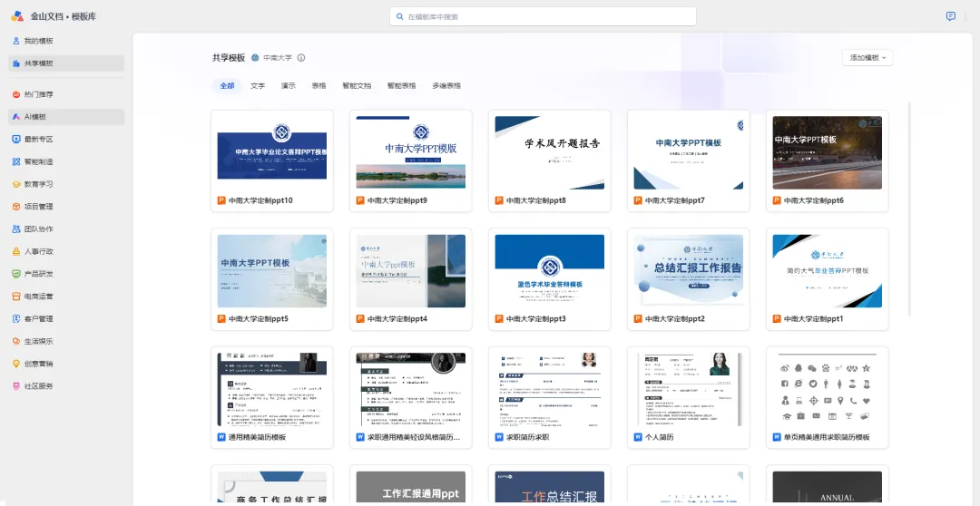
Task: Go to 热门推荐 category
Action: pyautogui.click(x=66, y=94)
